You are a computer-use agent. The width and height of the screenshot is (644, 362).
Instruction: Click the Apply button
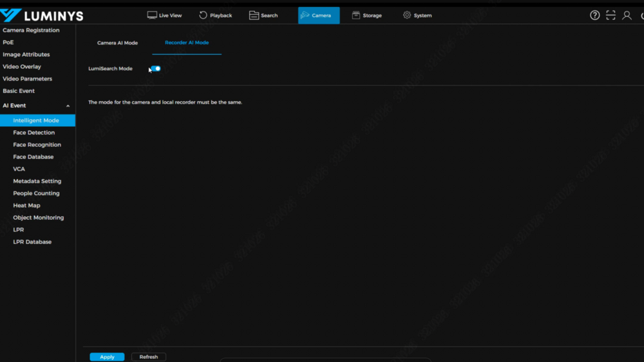[107, 357]
